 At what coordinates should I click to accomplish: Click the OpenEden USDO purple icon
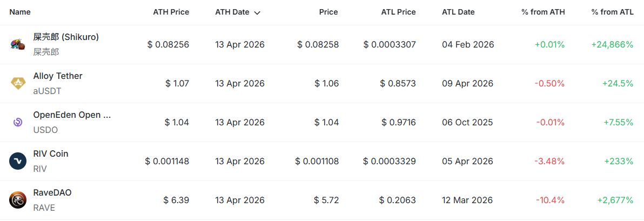pyautogui.click(x=17, y=122)
